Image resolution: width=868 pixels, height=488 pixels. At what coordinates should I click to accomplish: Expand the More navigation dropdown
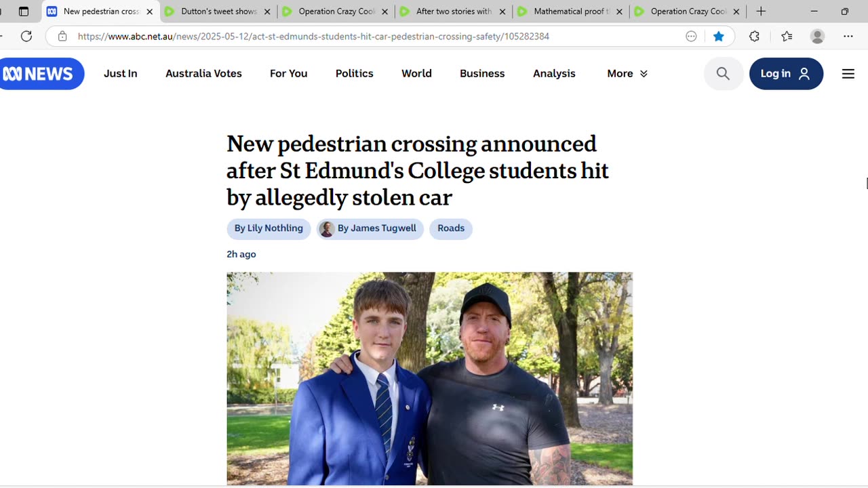[627, 74]
